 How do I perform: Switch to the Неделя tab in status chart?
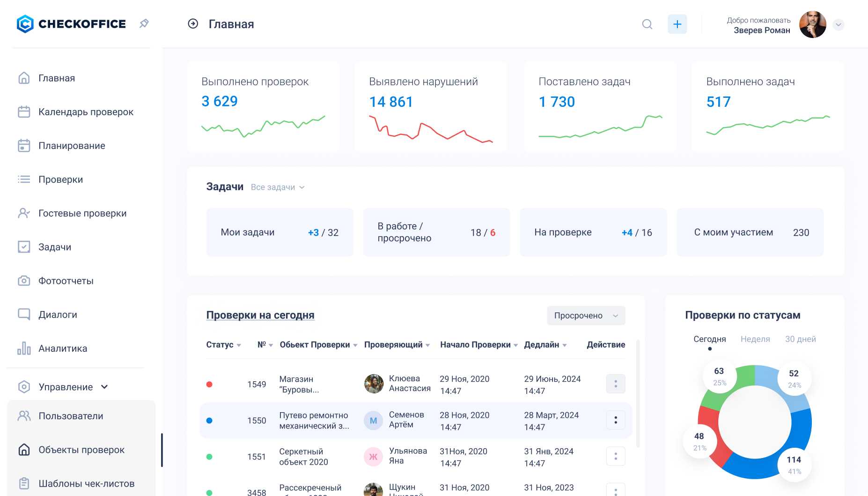(755, 339)
